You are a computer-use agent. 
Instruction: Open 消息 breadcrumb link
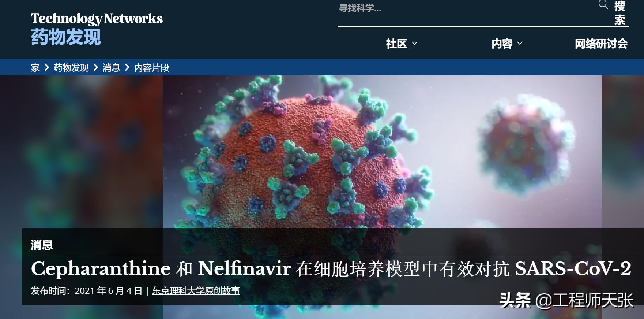tap(112, 68)
